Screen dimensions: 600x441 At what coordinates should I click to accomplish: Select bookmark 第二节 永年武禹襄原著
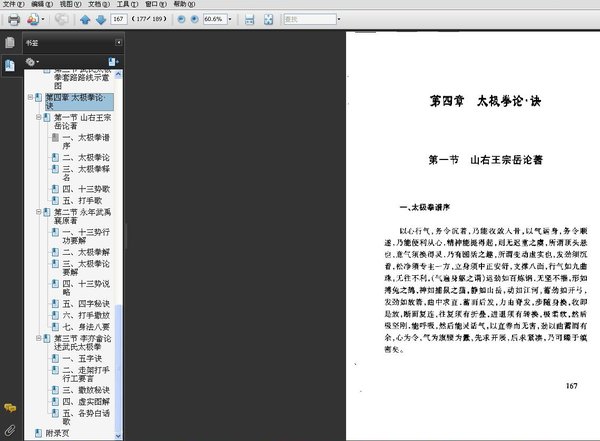(x=82, y=216)
